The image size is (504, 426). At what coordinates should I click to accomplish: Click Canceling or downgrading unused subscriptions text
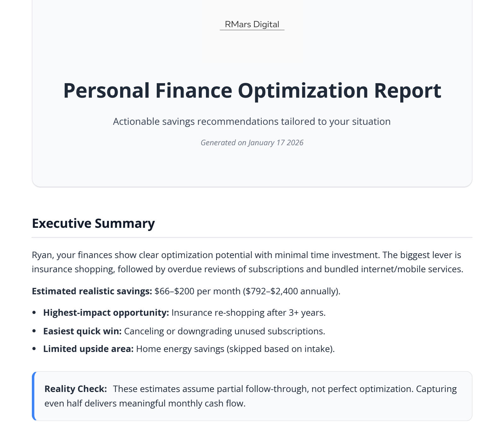coord(224,331)
